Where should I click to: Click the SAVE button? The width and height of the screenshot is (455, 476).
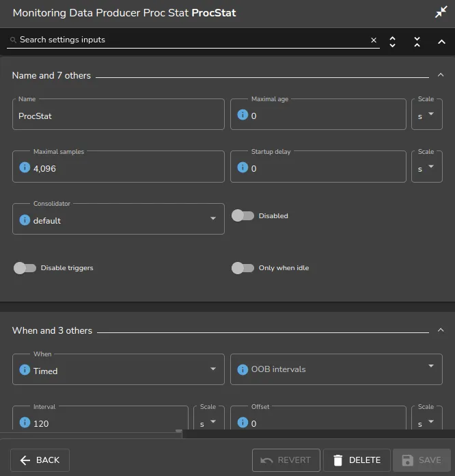(x=422, y=460)
